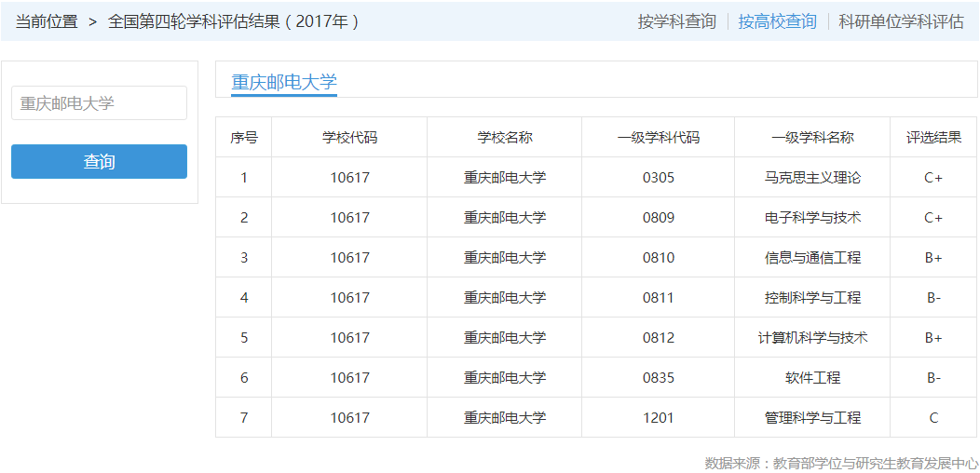980x473 pixels.
Task: Open the 按学科查询 link
Action: click(676, 21)
